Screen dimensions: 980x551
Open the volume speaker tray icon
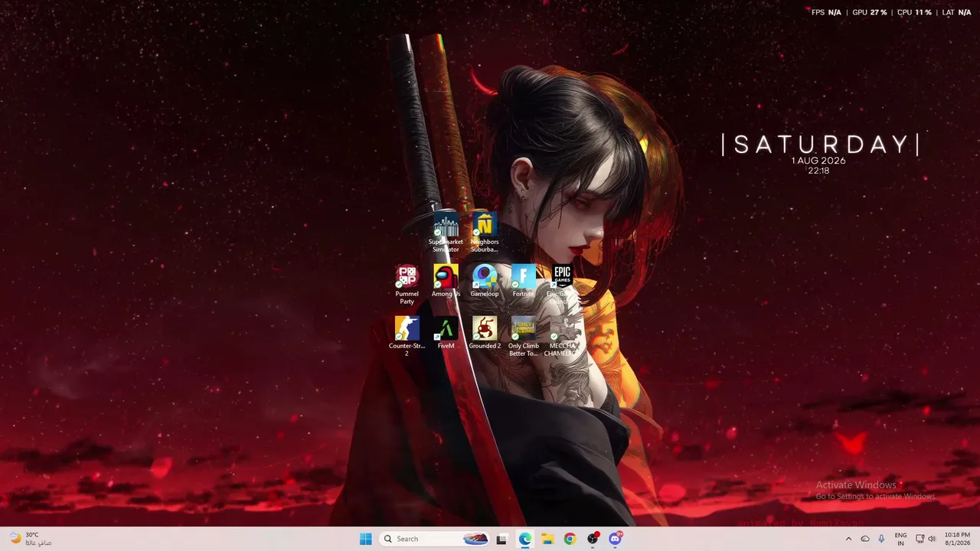pos(932,539)
